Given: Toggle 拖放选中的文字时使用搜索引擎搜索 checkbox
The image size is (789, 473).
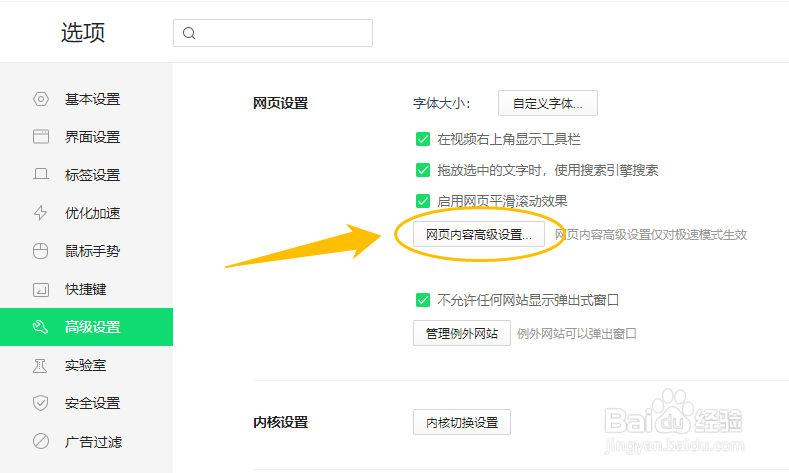Looking at the screenshot, I should (x=423, y=170).
